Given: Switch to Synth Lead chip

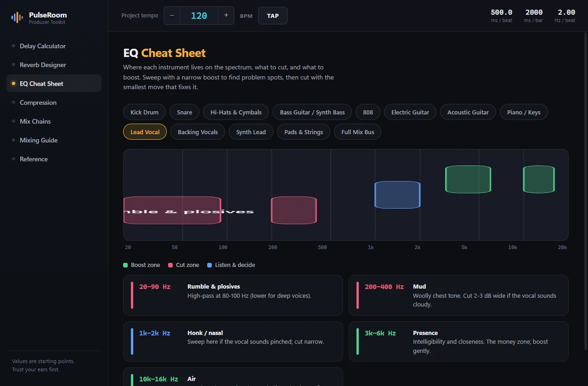Looking at the screenshot, I should pos(251,132).
